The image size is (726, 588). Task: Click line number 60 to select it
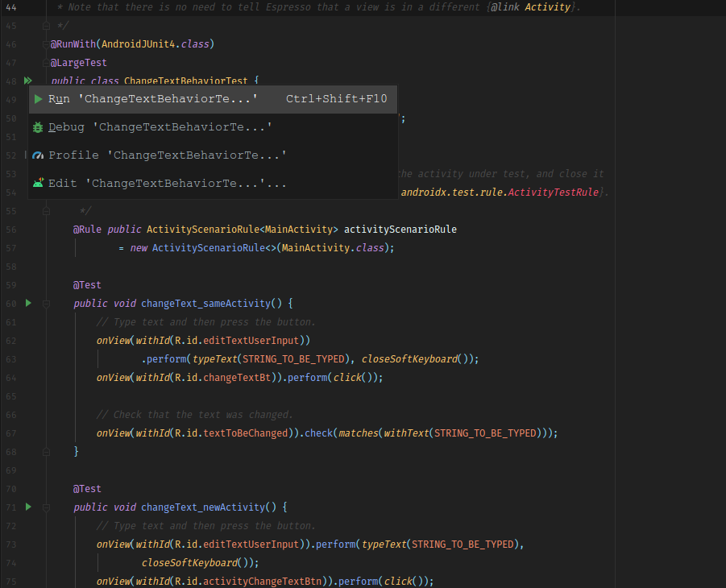[10, 303]
